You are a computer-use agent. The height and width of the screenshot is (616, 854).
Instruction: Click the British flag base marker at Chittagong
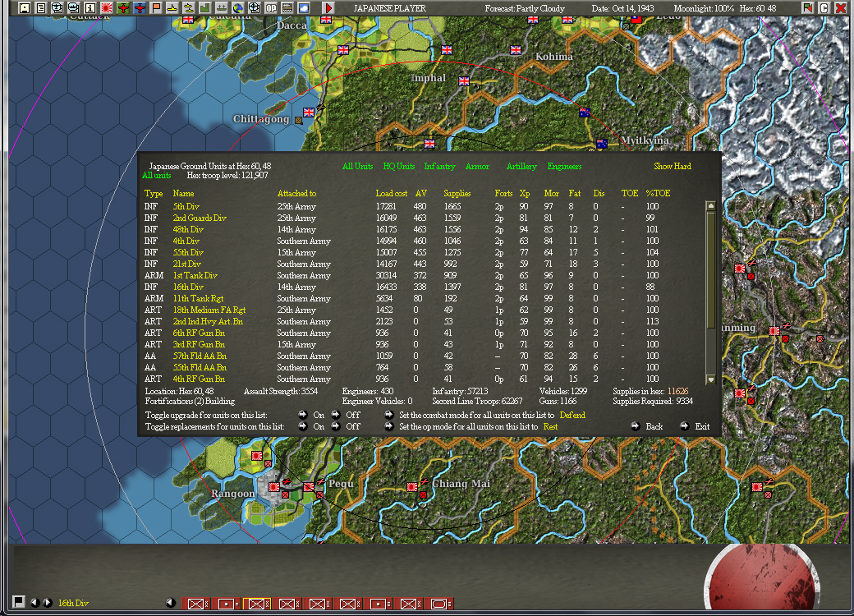click(x=309, y=113)
